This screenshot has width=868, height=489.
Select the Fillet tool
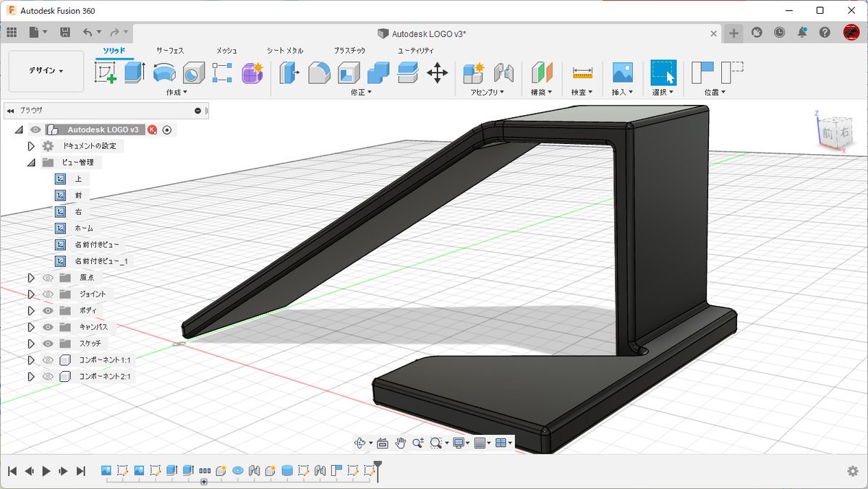coord(319,72)
